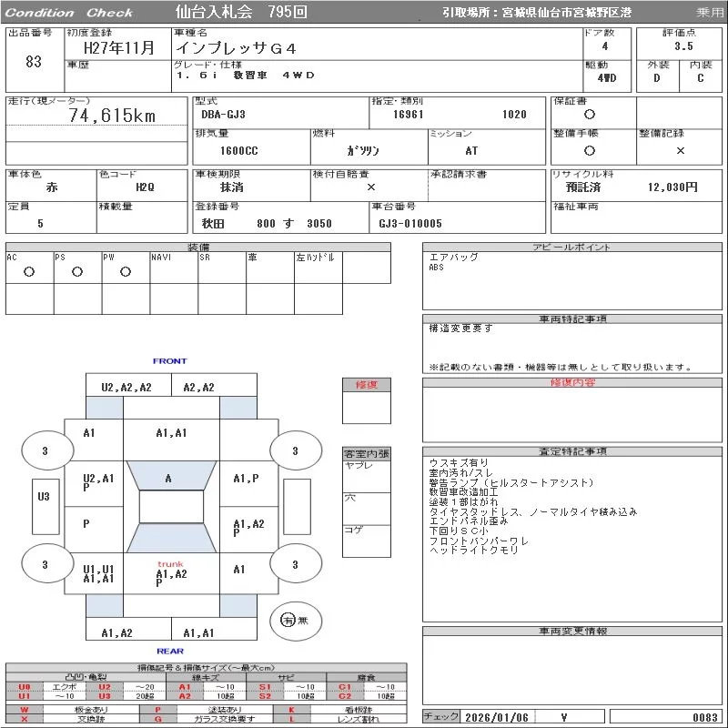Click the 整備記録 × mark
Screen dimensions: 728x728
point(680,150)
